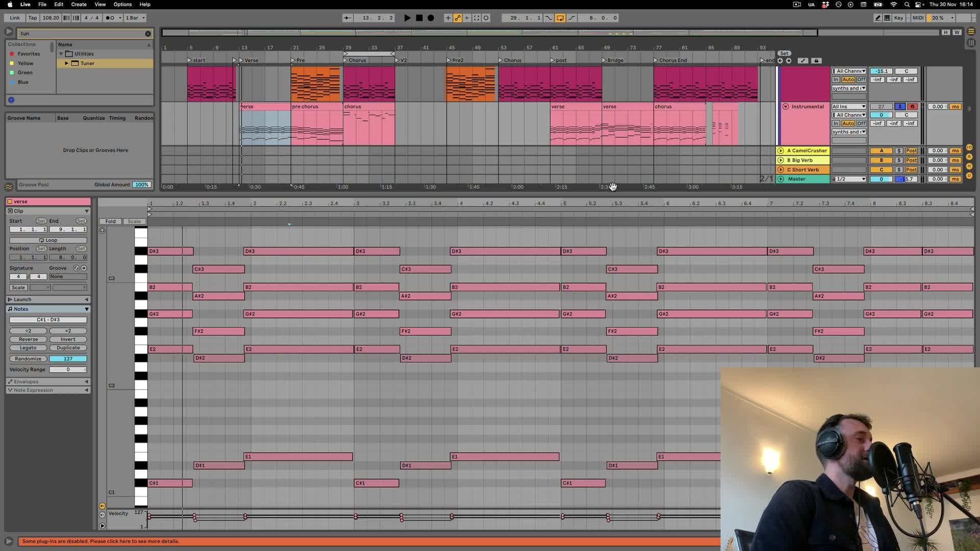Click the Legato button
This screenshot has height=551, width=980.
pyautogui.click(x=28, y=348)
